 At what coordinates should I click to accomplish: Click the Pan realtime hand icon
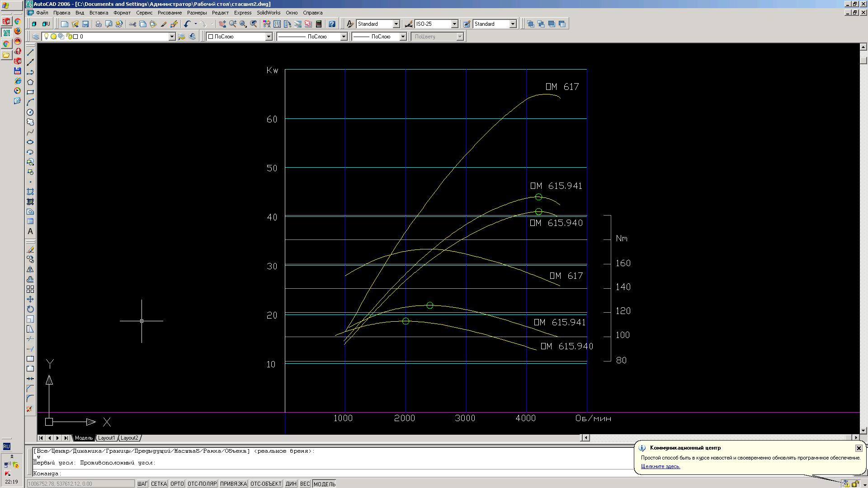(x=222, y=24)
